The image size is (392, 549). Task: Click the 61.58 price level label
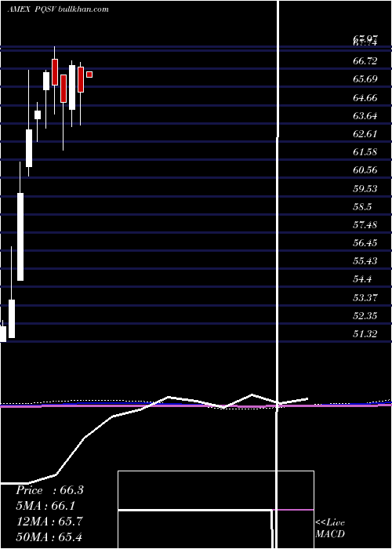(x=365, y=152)
